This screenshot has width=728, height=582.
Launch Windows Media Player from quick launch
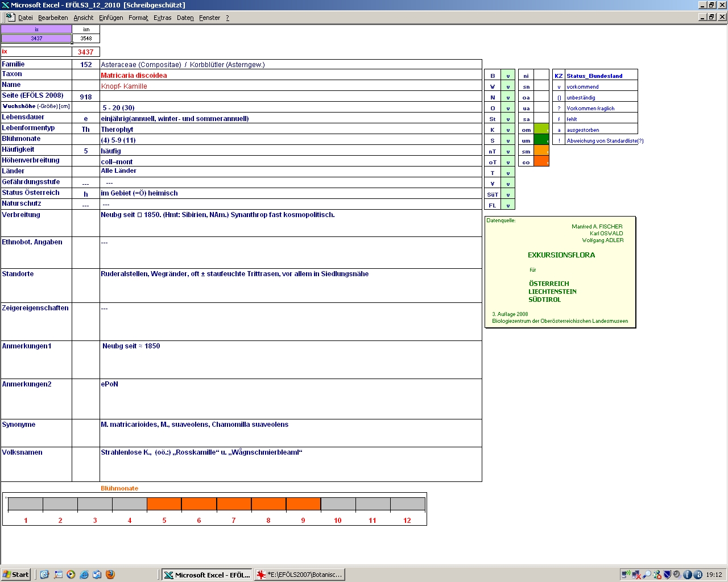(71, 575)
